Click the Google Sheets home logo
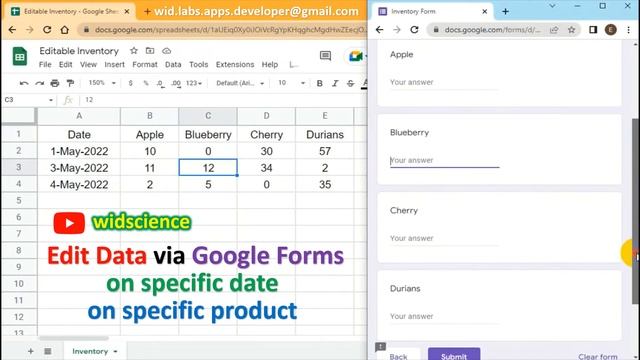The image size is (640, 360). [20, 56]
